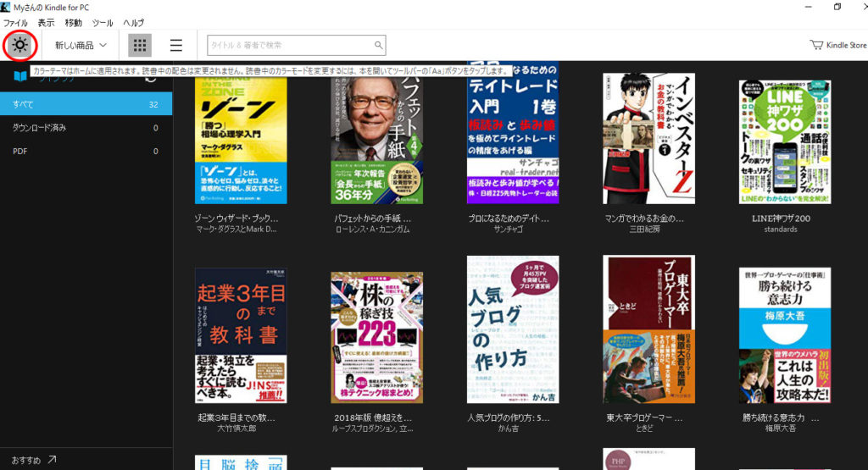
Task: Select the PDF filter in sidebar
Action: [86, 151]
